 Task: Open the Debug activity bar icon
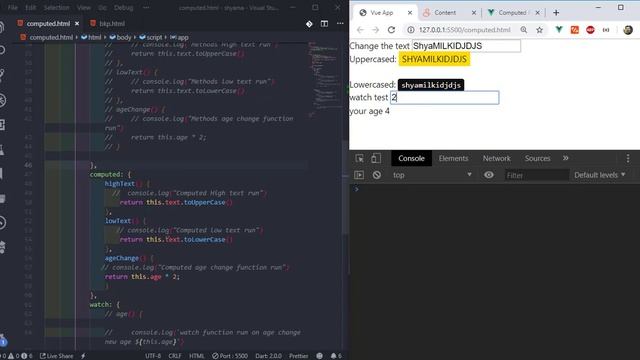(3, 100)
